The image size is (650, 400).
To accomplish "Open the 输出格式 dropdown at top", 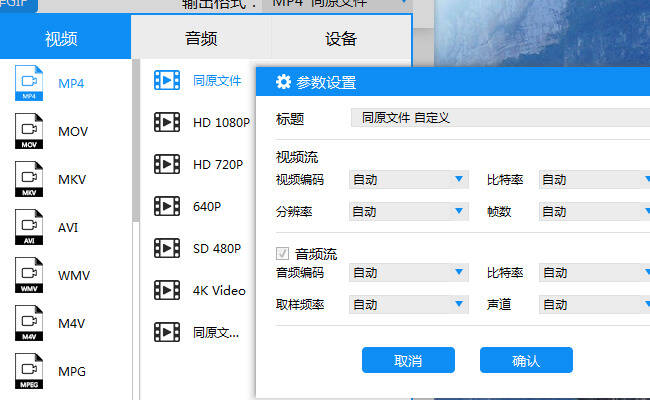I will pyautogui.click(x=337, y=4).
